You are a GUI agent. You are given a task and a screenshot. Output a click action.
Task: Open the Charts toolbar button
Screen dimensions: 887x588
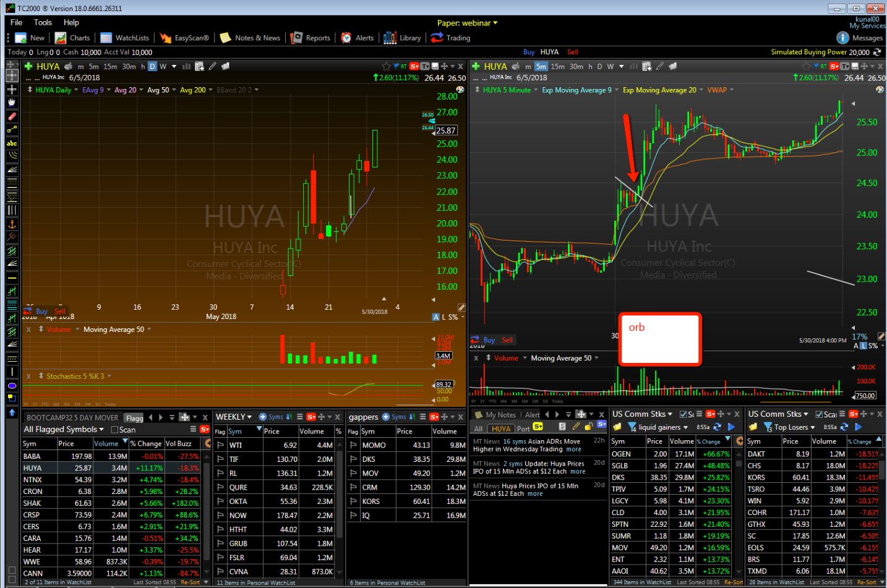(x=72, y=38)
